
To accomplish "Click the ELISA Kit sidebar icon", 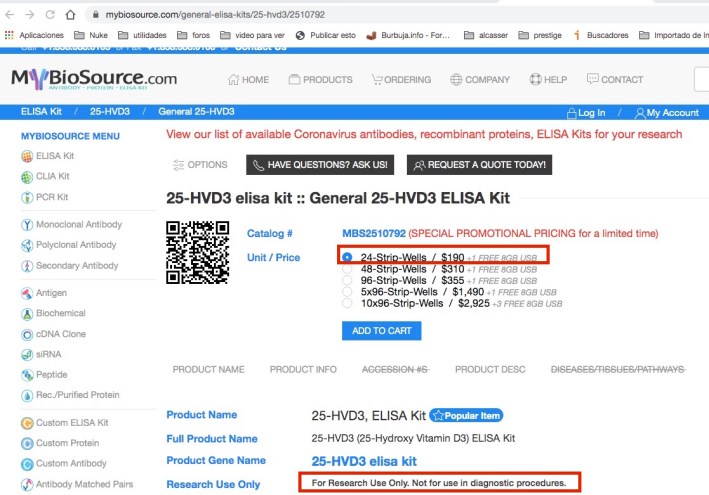I will pyautogui.click(x=27, y=156).
